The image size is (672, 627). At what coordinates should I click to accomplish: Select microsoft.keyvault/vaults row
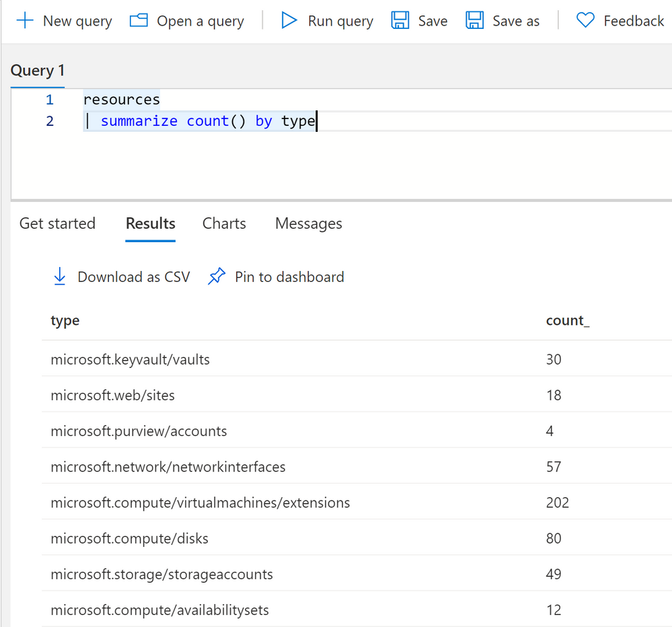coord(357,359)
